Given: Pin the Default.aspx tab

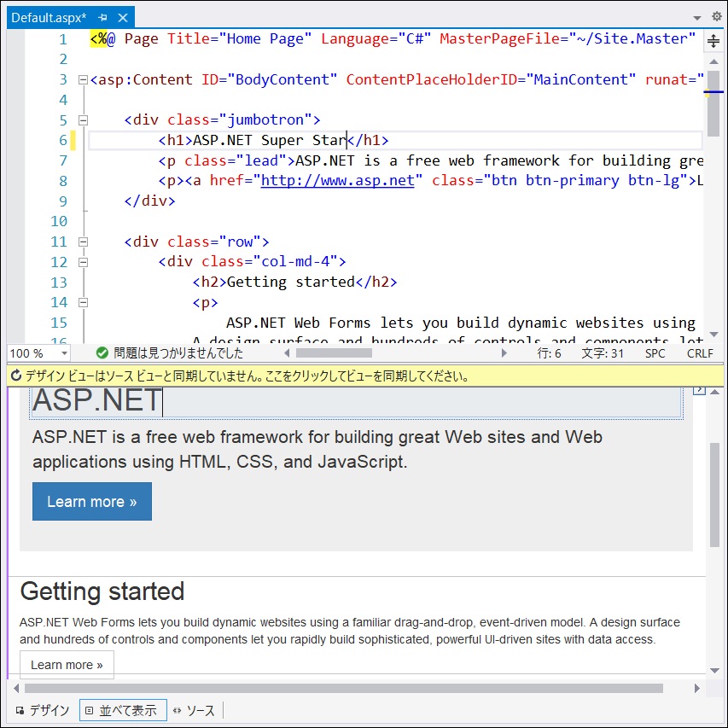Looking at the screenshot, I should [102, 18].
